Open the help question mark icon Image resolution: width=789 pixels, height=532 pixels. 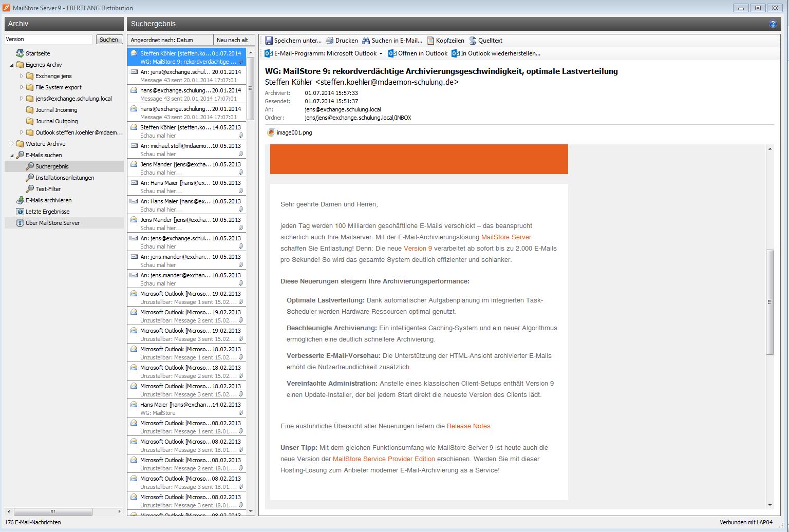pyautogui.click(x=773, y=24)
